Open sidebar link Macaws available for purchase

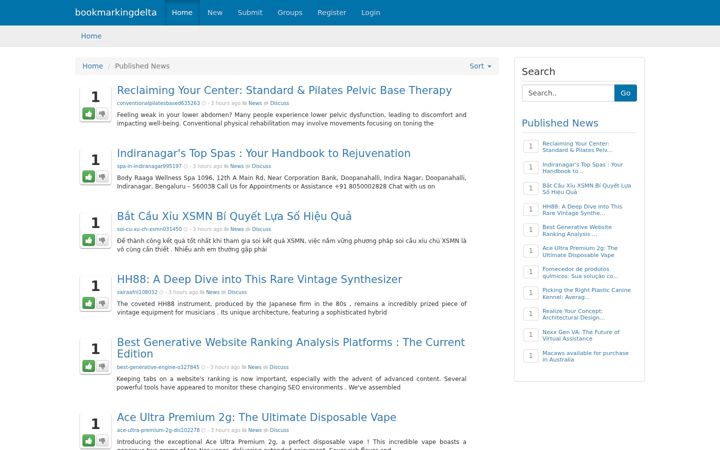(x=585, y=356)
